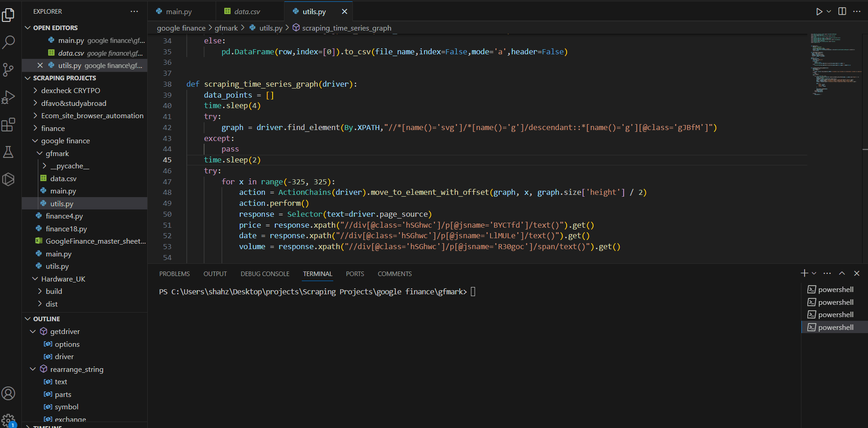Expand the __pycache__ folder

(x=84, y=166)
